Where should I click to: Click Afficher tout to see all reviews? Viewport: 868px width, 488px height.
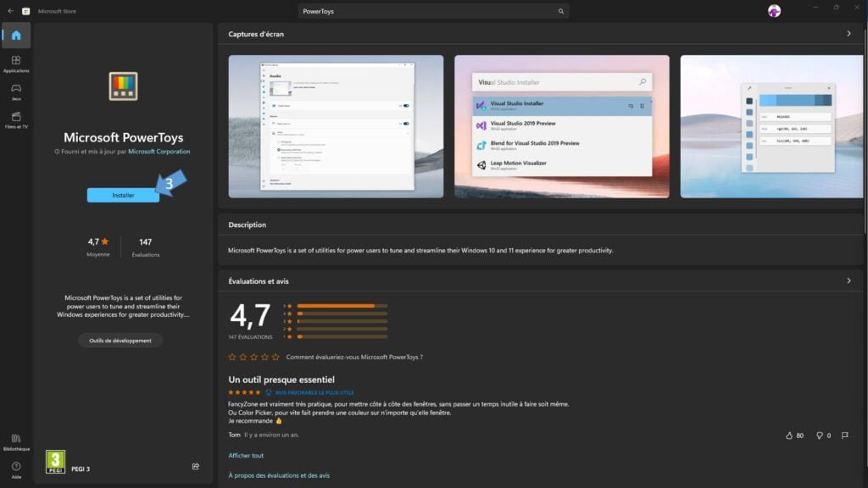pos(246,456)
